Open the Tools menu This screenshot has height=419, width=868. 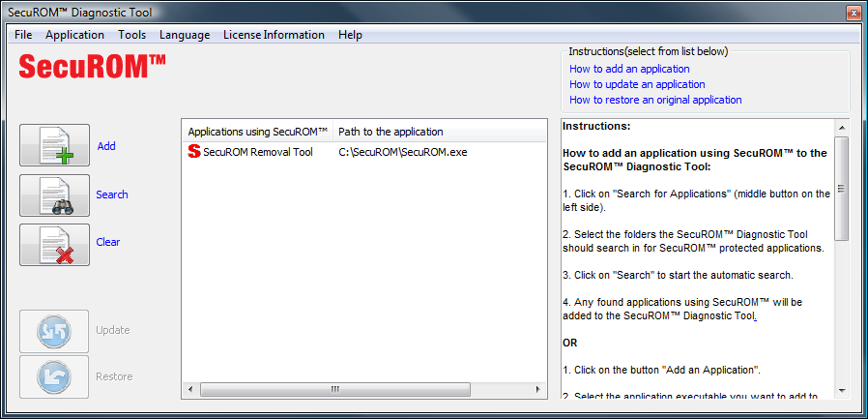pos(131,35)
